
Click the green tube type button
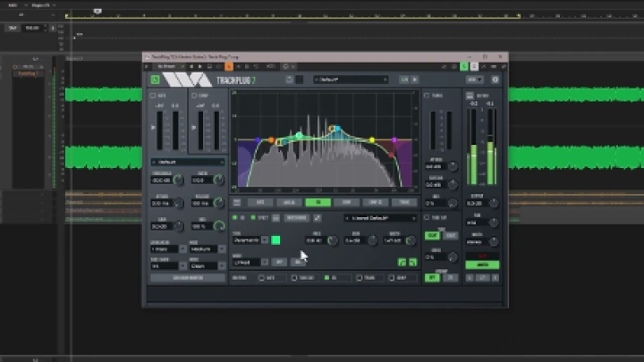pos(432,236)
